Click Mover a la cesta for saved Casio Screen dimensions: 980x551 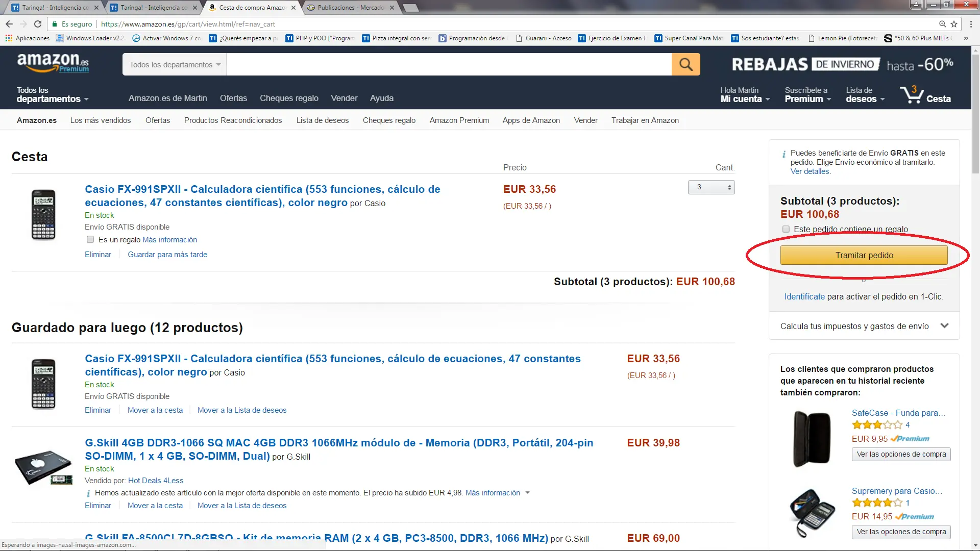(x=155, y=410)
